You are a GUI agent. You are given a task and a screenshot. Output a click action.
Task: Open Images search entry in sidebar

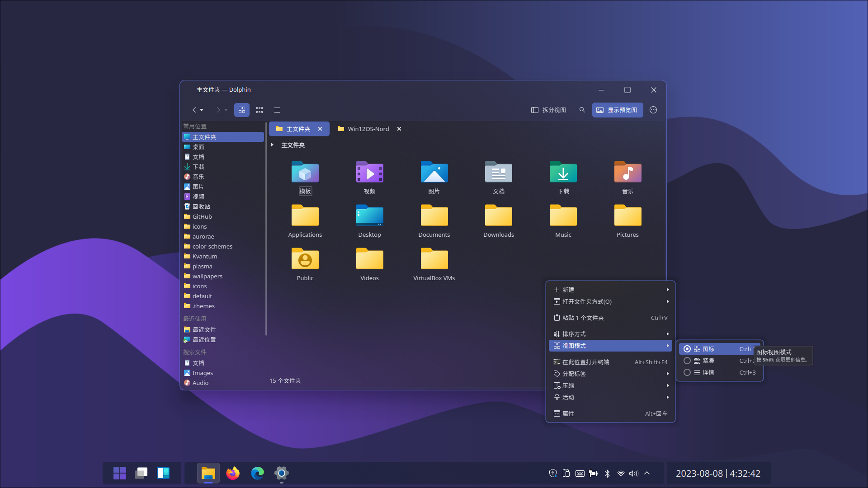[x=222, y=373]
